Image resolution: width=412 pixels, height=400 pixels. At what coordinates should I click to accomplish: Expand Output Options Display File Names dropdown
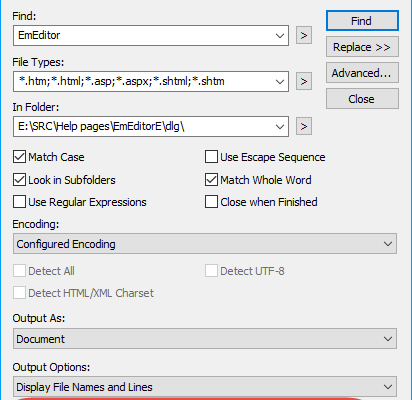tap(205, 387)
